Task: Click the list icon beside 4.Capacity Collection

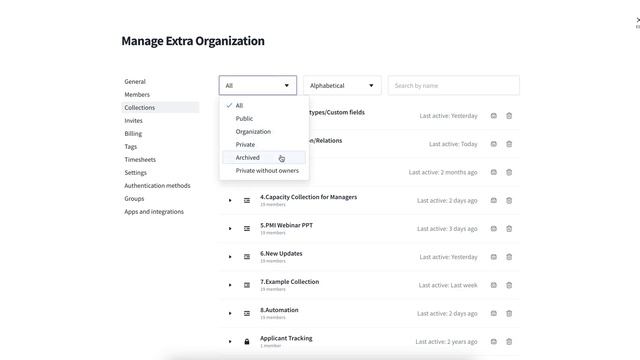Action: click(x=247, y=200)
